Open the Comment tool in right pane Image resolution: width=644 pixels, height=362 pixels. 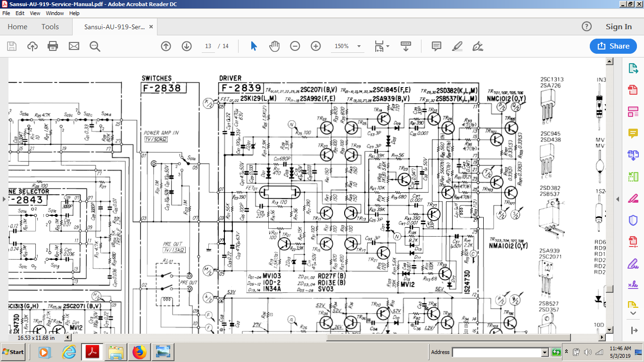(633, 133)
